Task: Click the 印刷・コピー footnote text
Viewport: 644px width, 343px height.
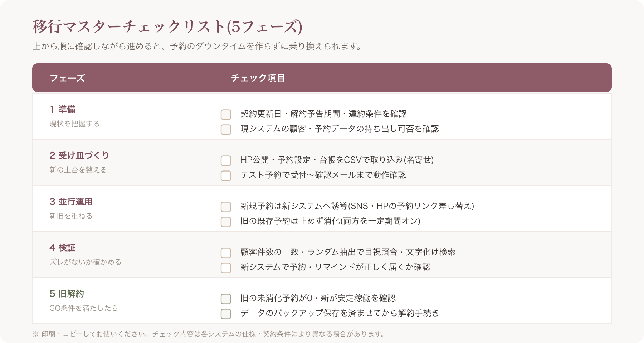Action: point(209,334)
